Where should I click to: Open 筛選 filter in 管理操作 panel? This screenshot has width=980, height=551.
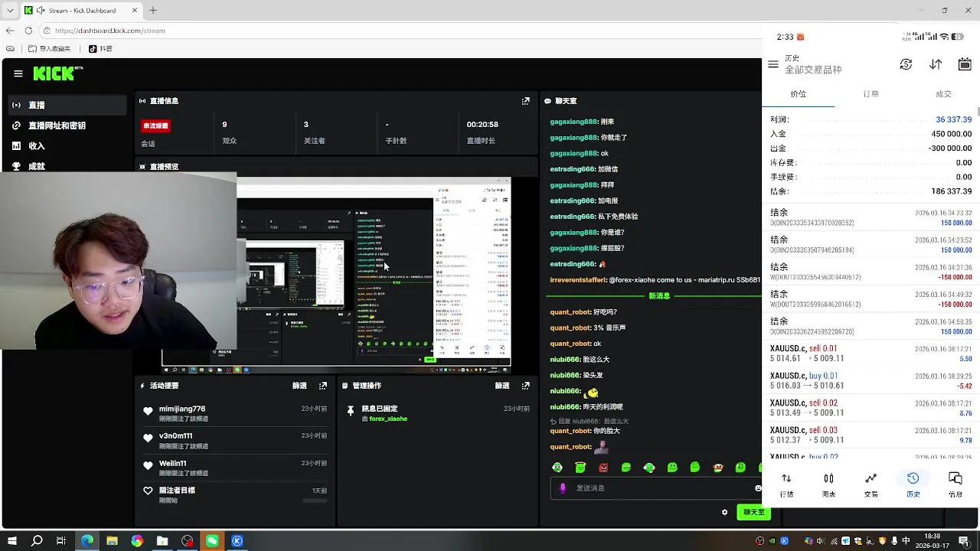[x=502, y=386]
